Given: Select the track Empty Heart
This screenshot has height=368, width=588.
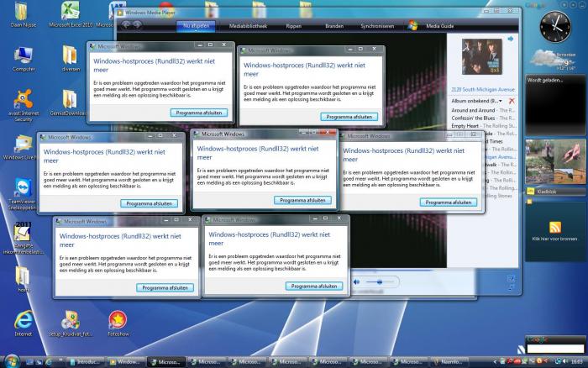Looking at the screenshot, I should pyautogui.click(x=483, y=126).
